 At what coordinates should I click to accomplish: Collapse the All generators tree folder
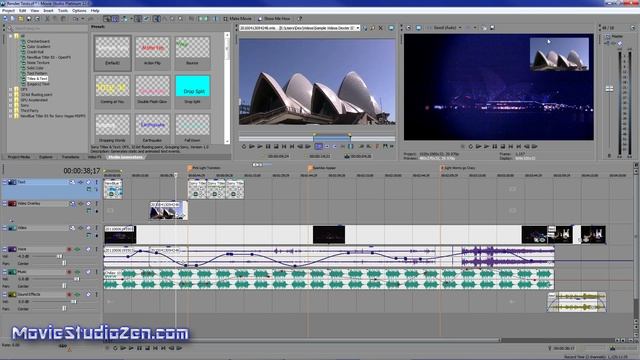(x=11, y=36)
